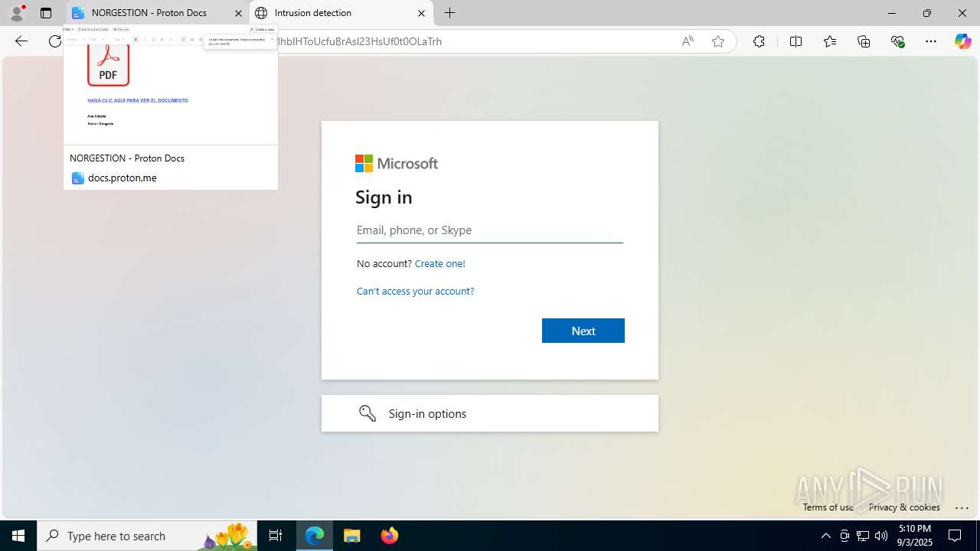980x551 pixels.
Task: Open Task View in the taskbar
Action: pyautogui.click(x=276, y=536)
